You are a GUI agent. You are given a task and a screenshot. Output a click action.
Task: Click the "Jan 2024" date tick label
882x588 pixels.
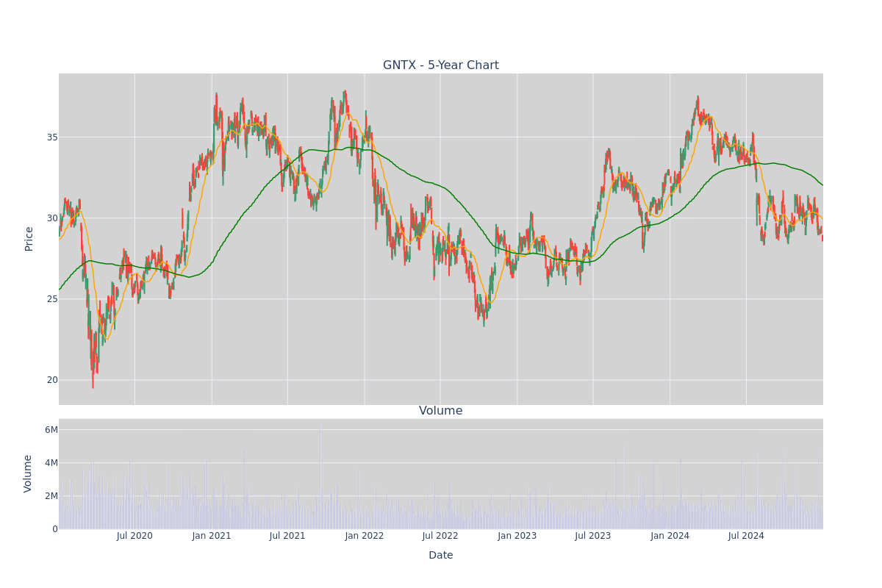[670, 536]
